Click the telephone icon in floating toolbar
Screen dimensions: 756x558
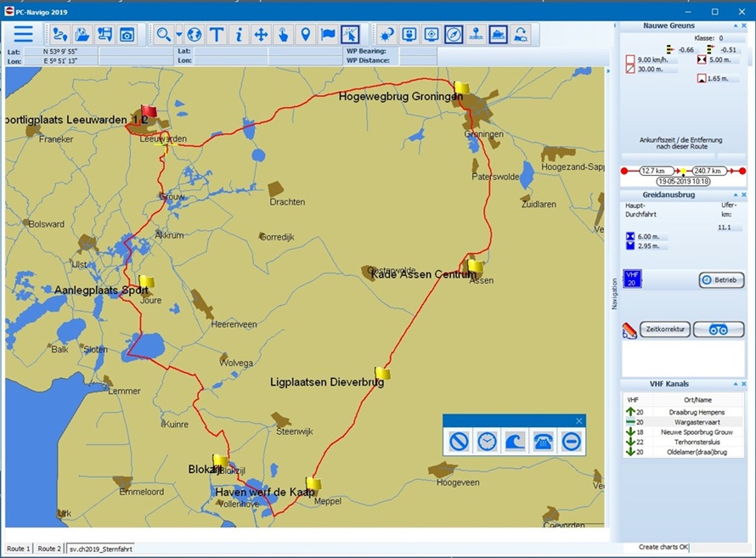click(x=541, y=442)
